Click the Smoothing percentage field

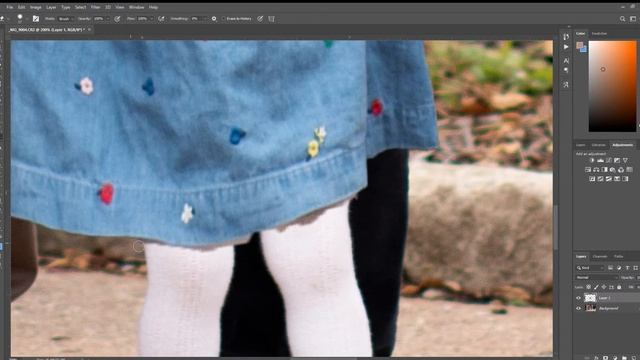point(196,19)
